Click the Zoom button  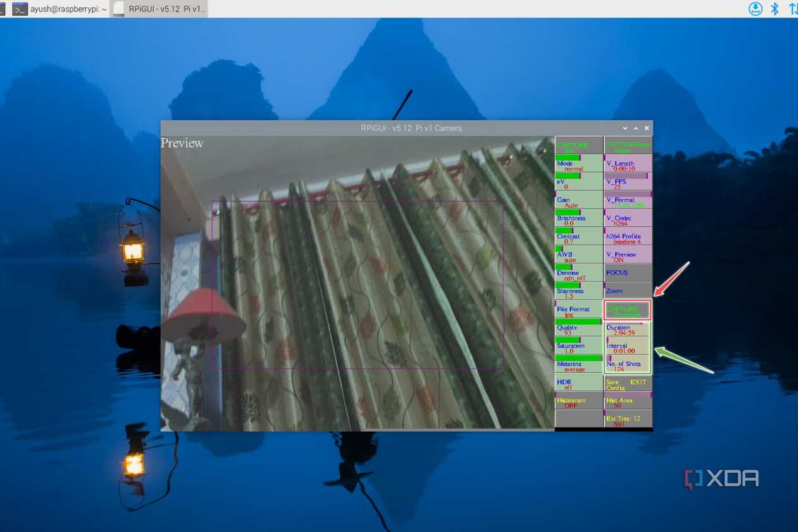pos(628,292)
